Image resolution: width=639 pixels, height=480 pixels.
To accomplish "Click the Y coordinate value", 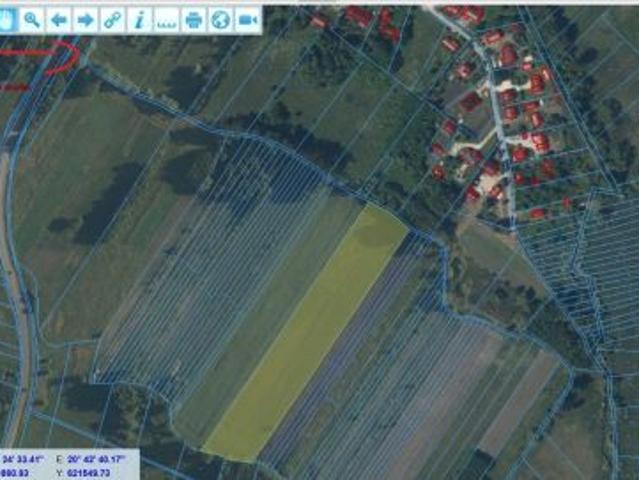I will click(x=89, y=473).
